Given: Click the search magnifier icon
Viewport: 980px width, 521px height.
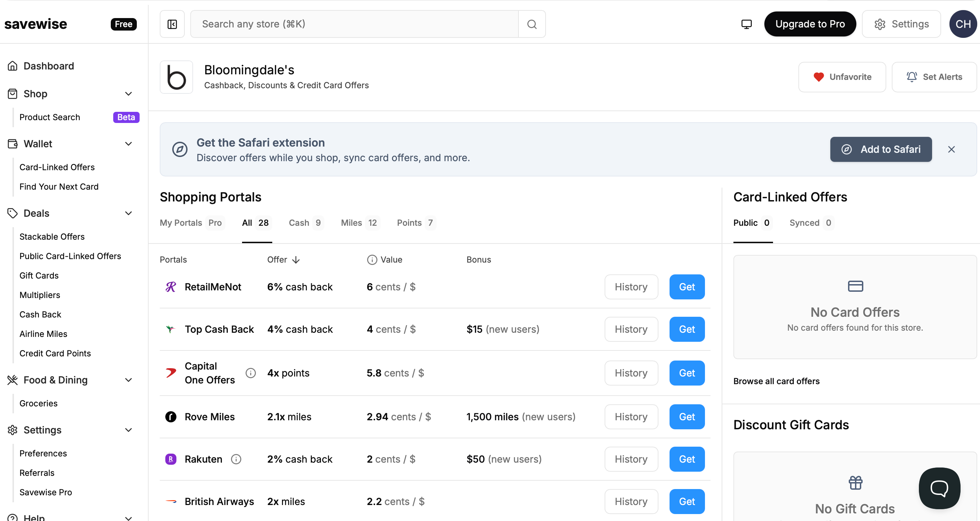Looking at the screenshot, I should pos(532,24).
